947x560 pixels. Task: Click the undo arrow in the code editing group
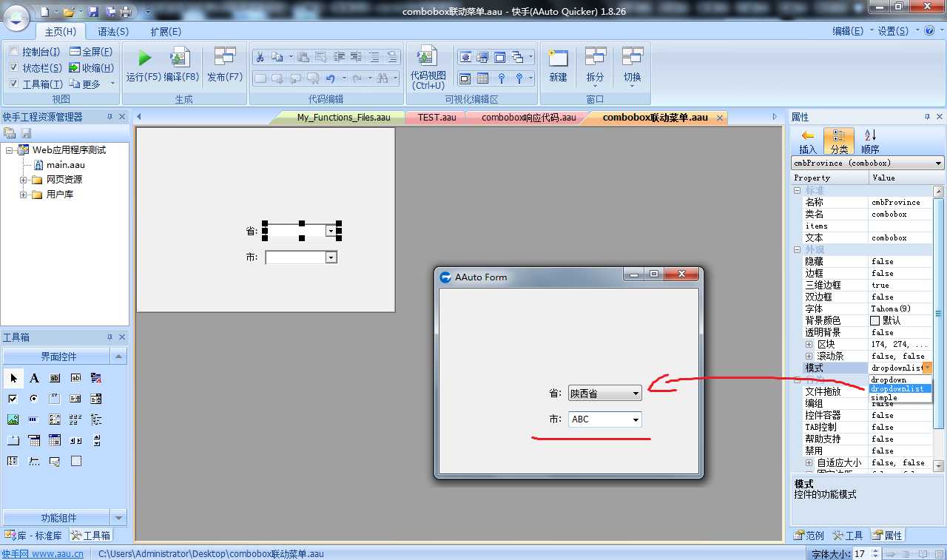(330, 78)
